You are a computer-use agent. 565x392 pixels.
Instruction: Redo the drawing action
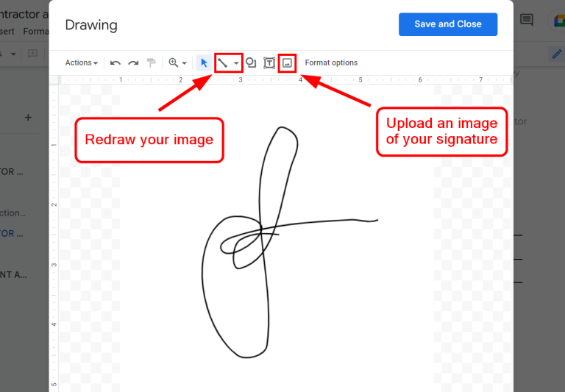(x=133, y=63)
